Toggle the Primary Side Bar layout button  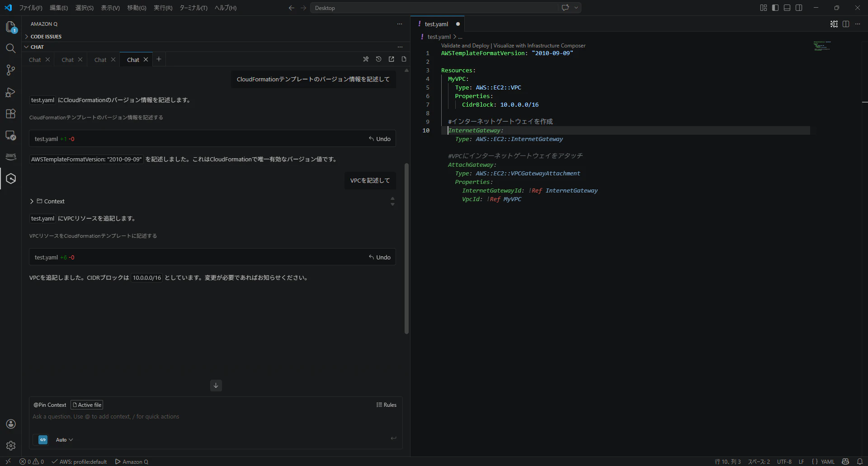pos(775,8)
